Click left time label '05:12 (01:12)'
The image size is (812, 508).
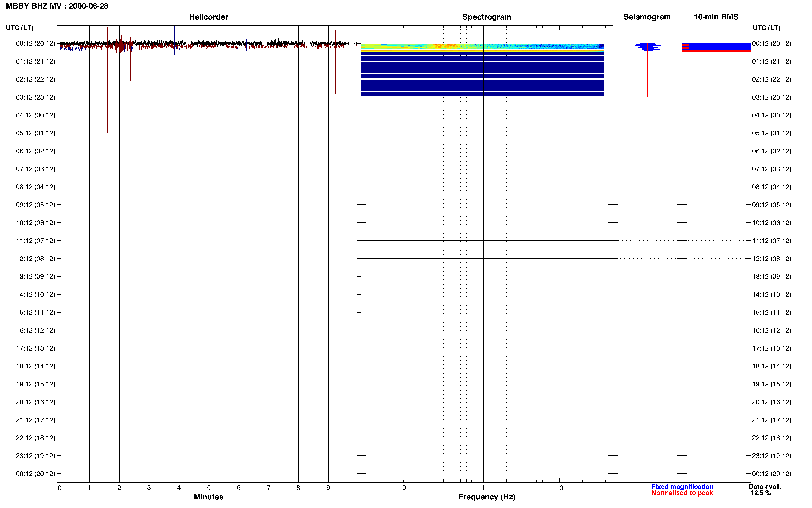coord(35,133)
